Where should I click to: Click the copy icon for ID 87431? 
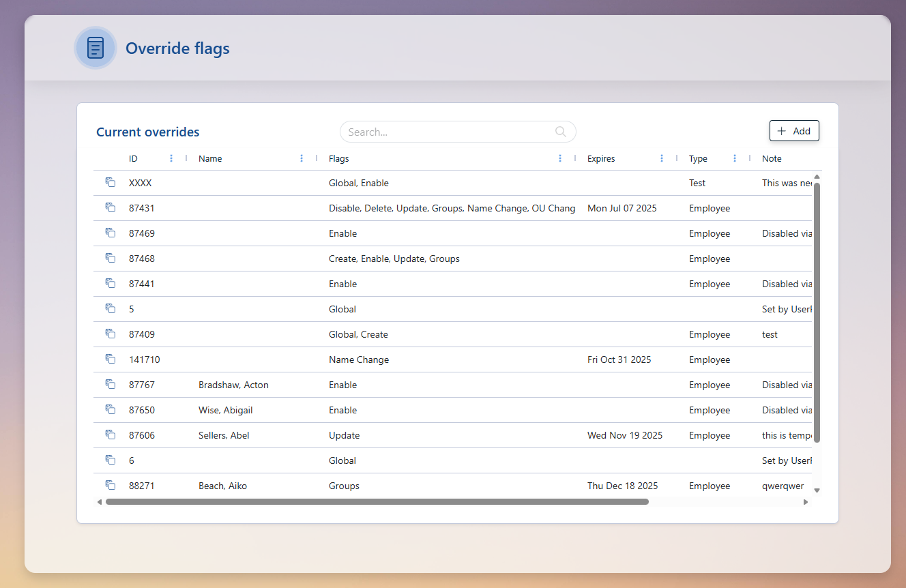[110, 207]
